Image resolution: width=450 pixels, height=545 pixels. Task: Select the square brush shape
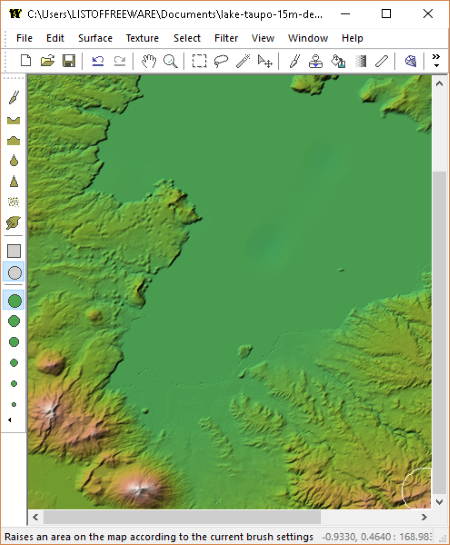[14, 251]
